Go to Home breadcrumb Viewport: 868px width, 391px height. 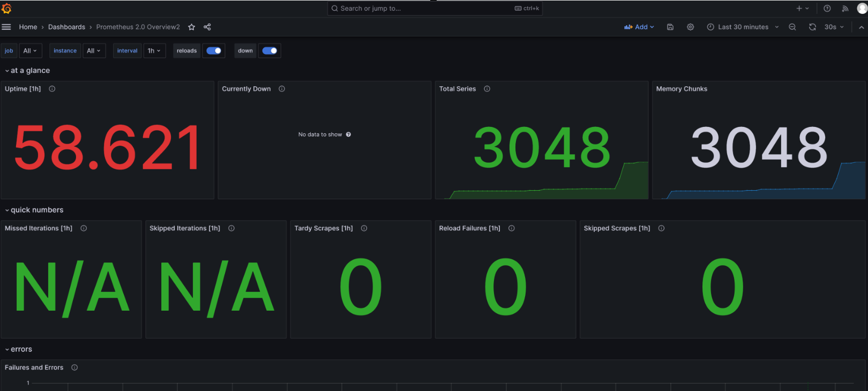[28, 27]
